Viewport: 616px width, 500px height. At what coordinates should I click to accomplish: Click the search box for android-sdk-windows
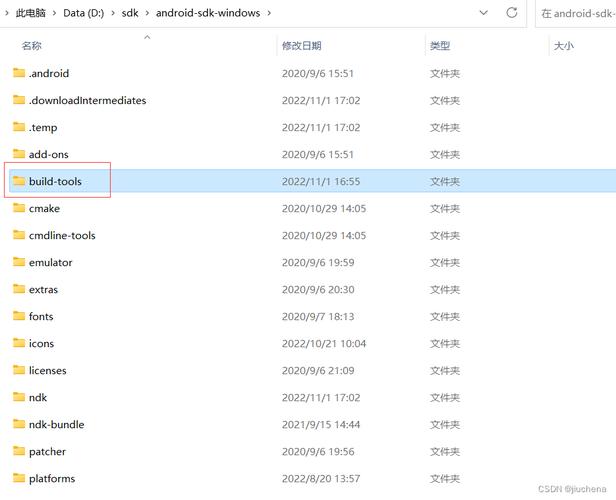click(x=578, y=13)
